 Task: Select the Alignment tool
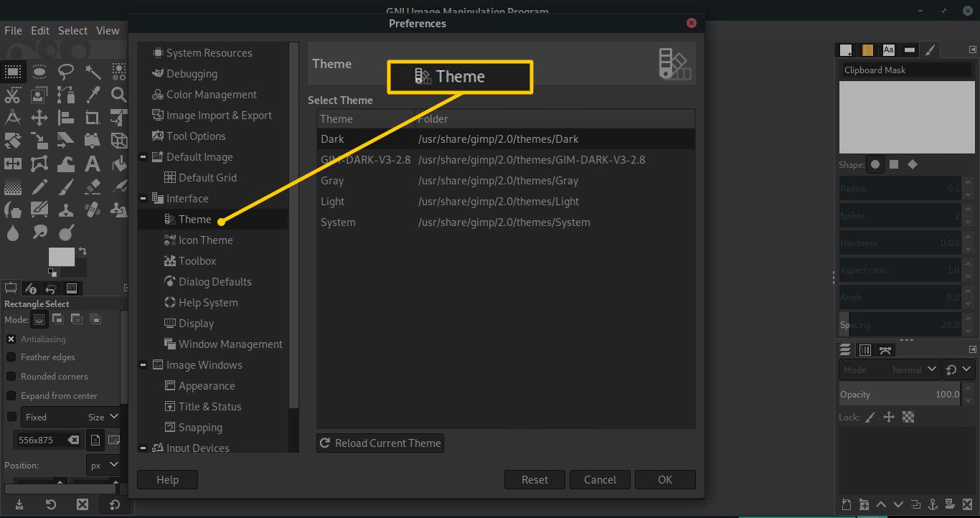[66, 117]
